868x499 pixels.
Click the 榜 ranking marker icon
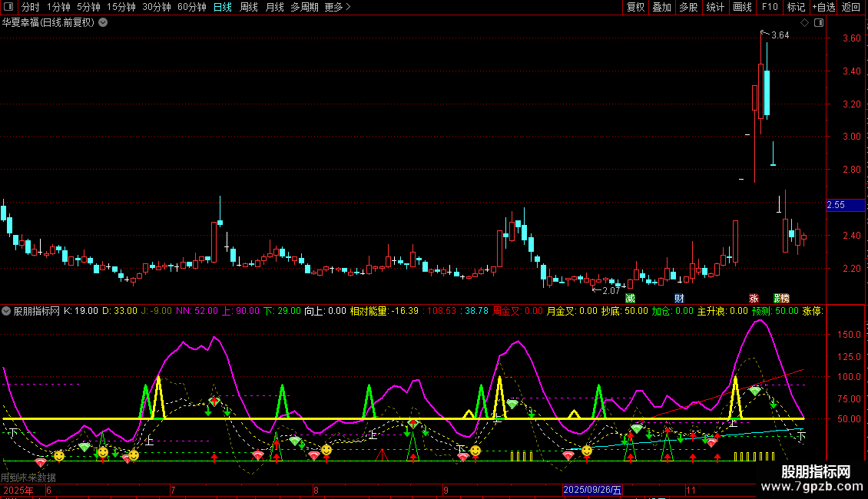[785, 298]
